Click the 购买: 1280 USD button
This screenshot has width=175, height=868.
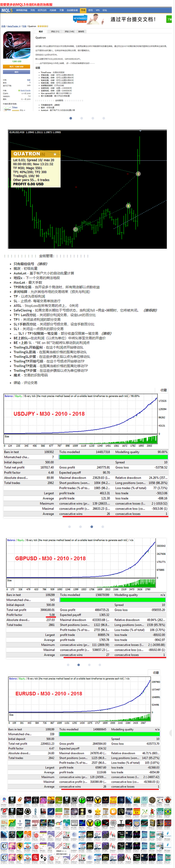(x=17, y=67)
